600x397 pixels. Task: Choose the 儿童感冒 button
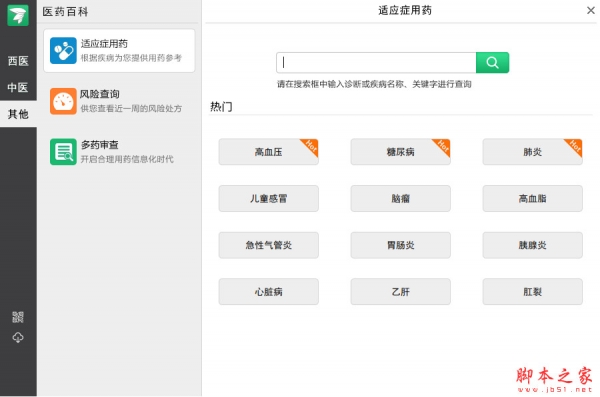click(269, 199)
